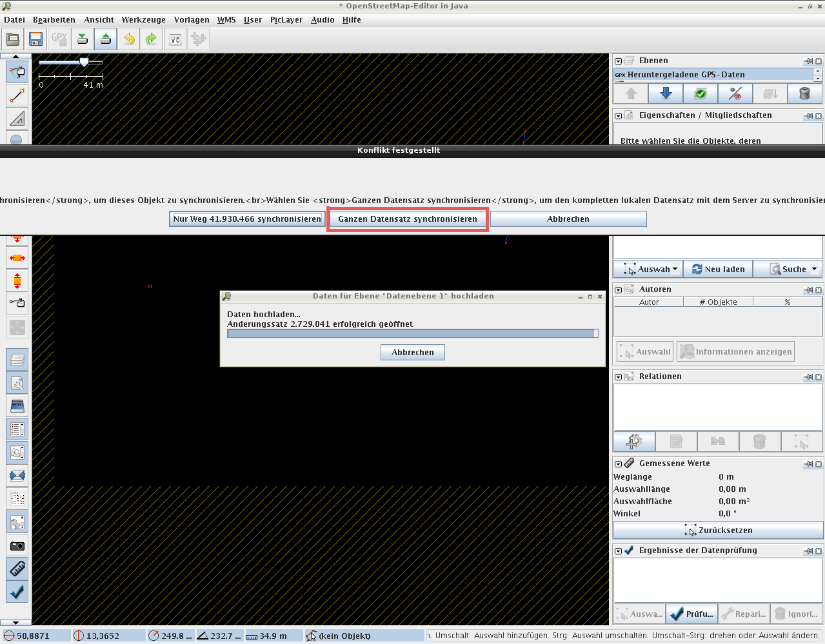The width and height of the screenshot is (825, 644).
Task: Click the open file folder icon
Action: (13, 39)
